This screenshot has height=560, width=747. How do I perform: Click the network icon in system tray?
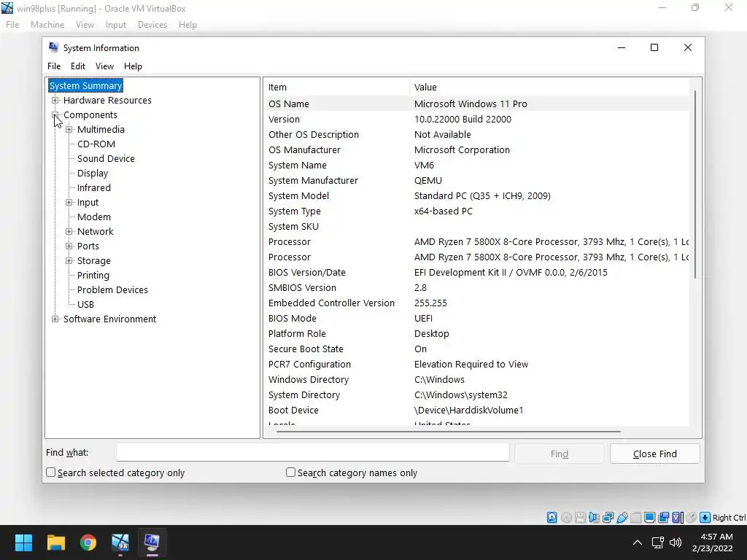pyautogui.click(x=658, y=542)
